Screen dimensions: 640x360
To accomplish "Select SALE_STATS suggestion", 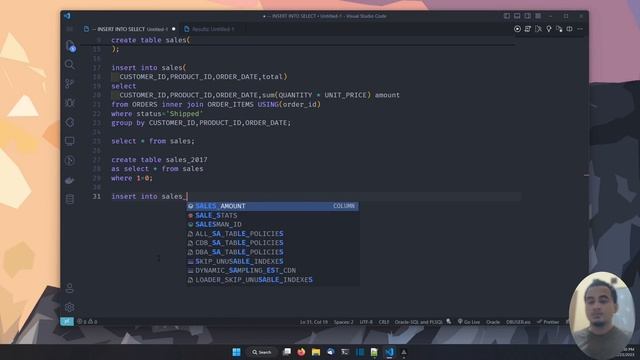I will (273, 215).
